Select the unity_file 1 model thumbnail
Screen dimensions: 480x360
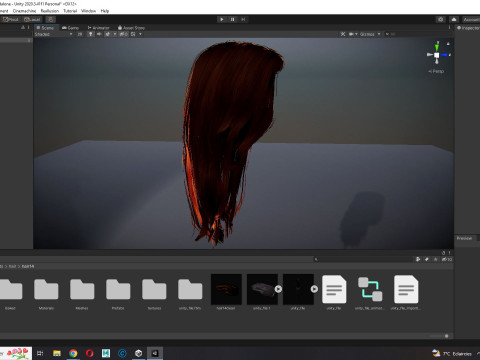[262, 289]
